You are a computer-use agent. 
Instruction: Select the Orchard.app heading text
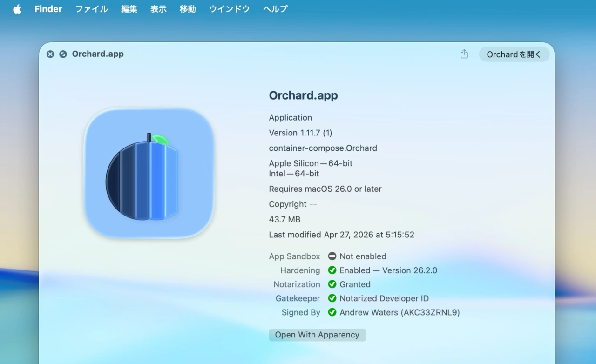pos(303,95)
